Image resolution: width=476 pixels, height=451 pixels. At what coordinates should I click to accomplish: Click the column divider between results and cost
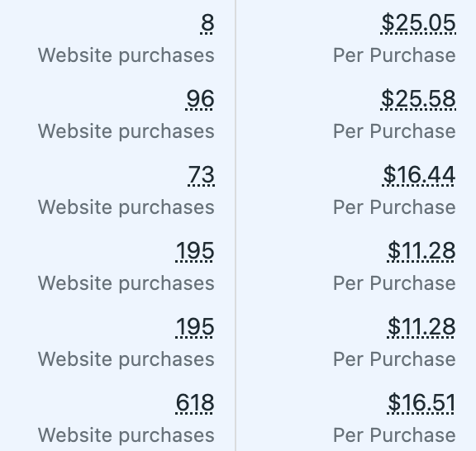pos(236,225)
